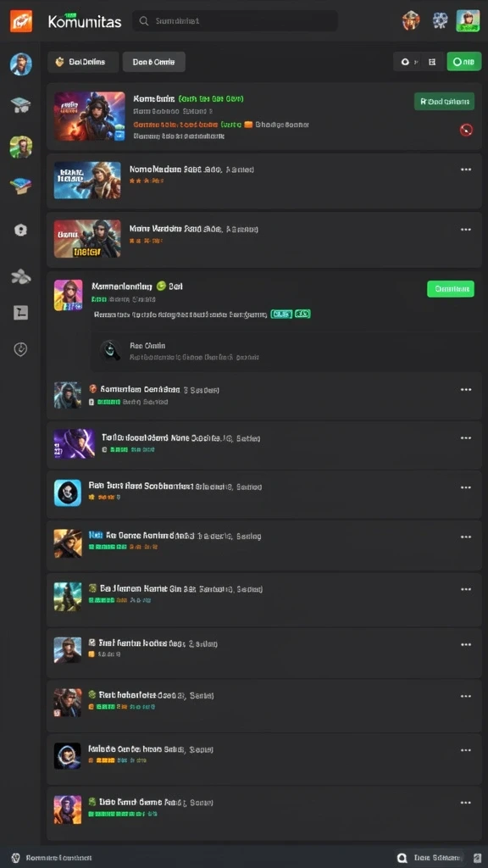The width and height of the screenshot is (488, 868).
Task: Open the three-dot menu for the red soldier thumbnail row
Action: (x=466, y=229)
